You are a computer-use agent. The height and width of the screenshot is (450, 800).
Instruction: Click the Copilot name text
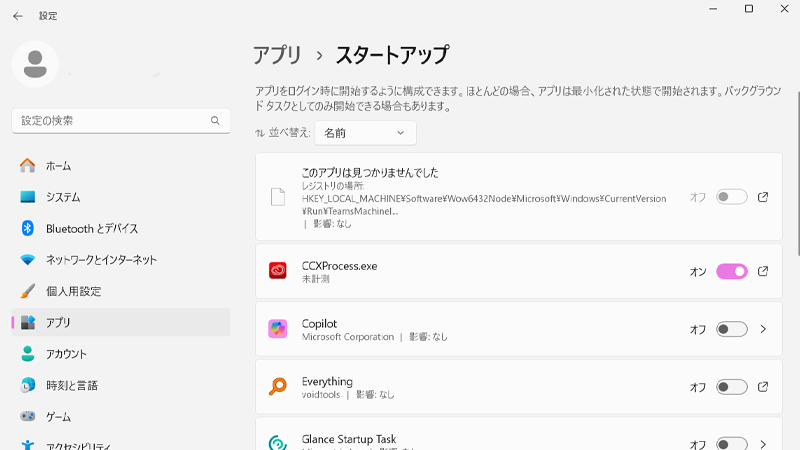pos(319,323)
